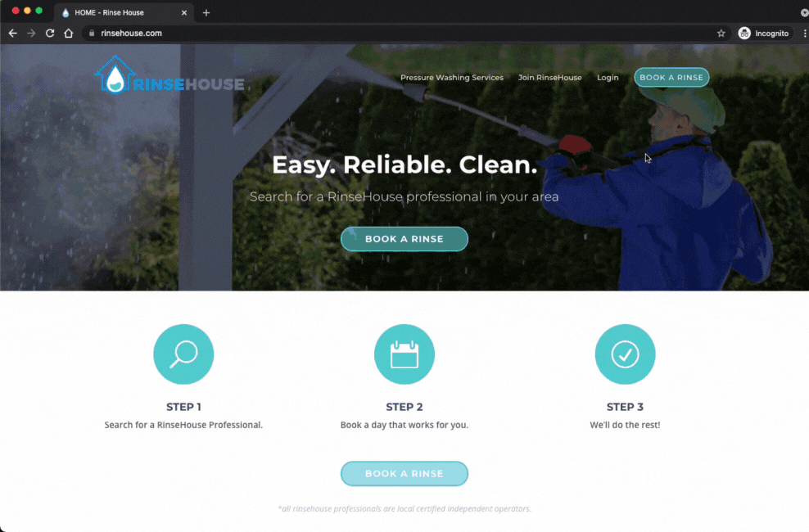Image resolution: width=809 pixels, height=532 pixels.
Task: Reload the page with the refresh icon
Action: [50, 34]
